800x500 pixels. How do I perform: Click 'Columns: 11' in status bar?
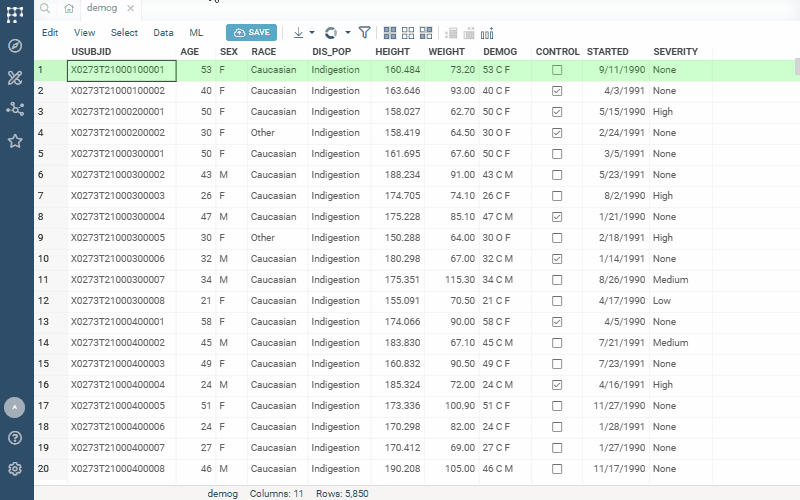coord(277,494)
